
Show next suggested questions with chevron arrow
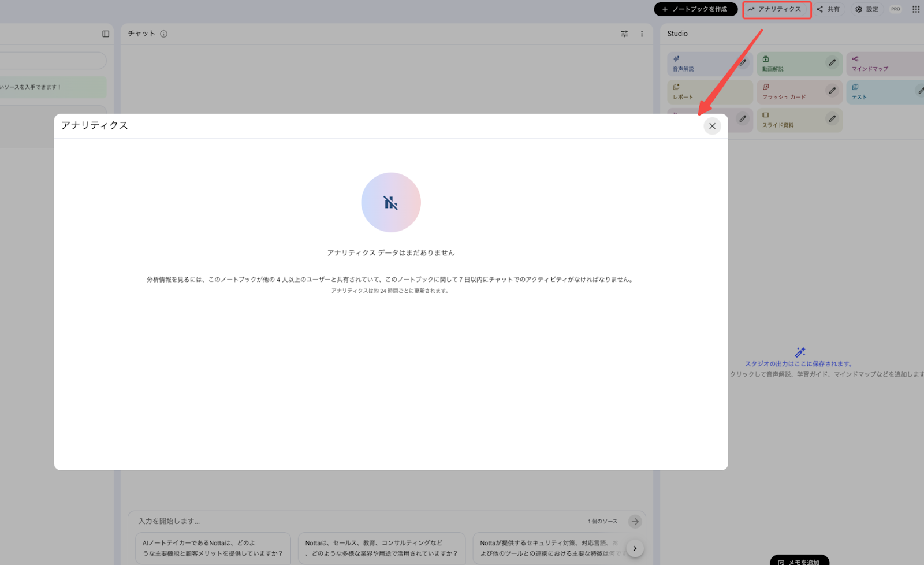pos(635,548)
